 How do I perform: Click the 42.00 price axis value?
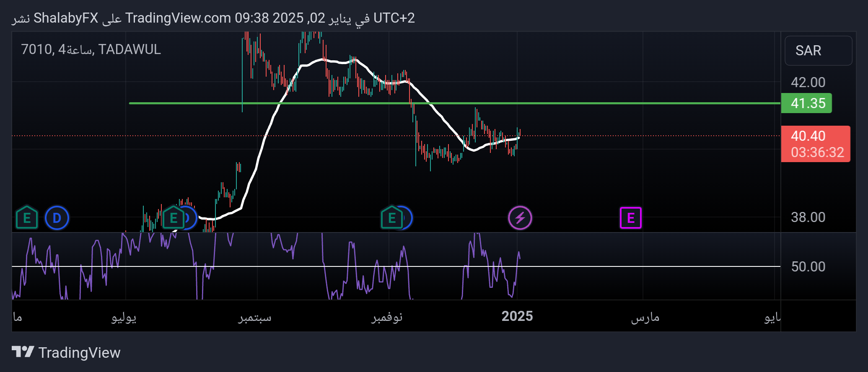pyautogui.click(x=808, y=82)
